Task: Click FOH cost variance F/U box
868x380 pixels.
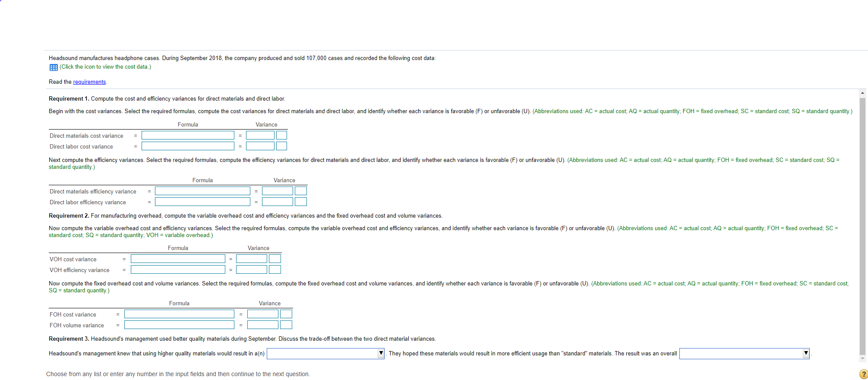Action: (286, 314)
